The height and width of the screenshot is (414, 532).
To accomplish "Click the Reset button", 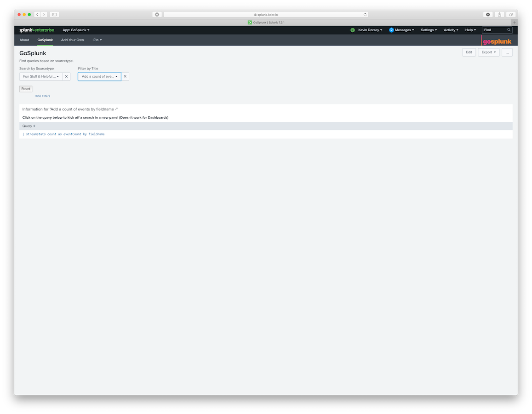I will pos(26,89).
